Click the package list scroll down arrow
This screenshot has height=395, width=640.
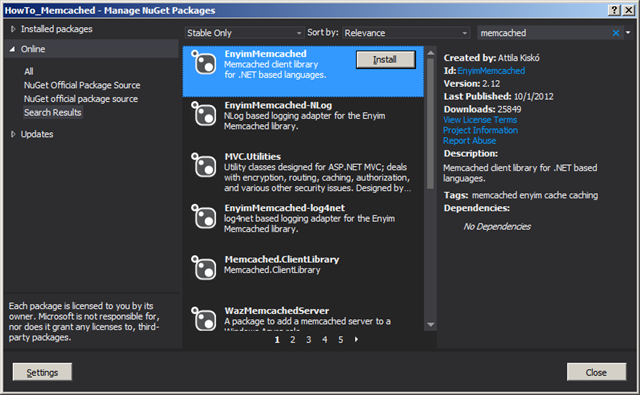click(x=431, y=324)
